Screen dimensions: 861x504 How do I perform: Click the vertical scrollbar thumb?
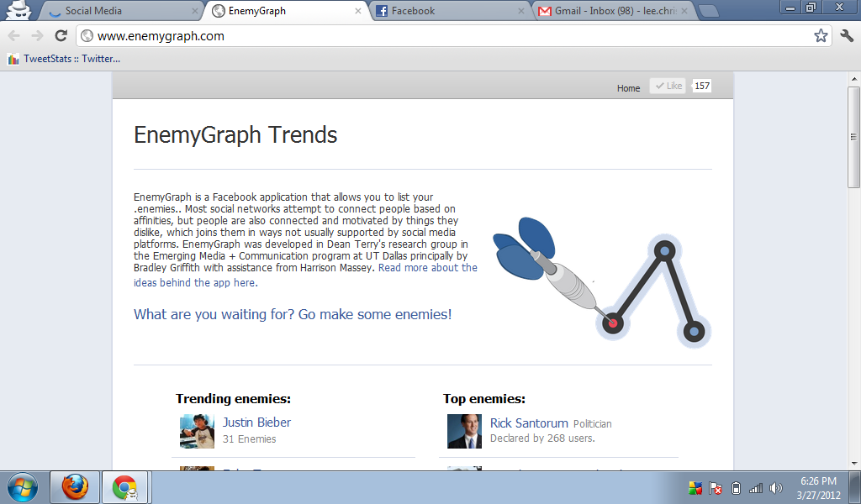point(854,137)
